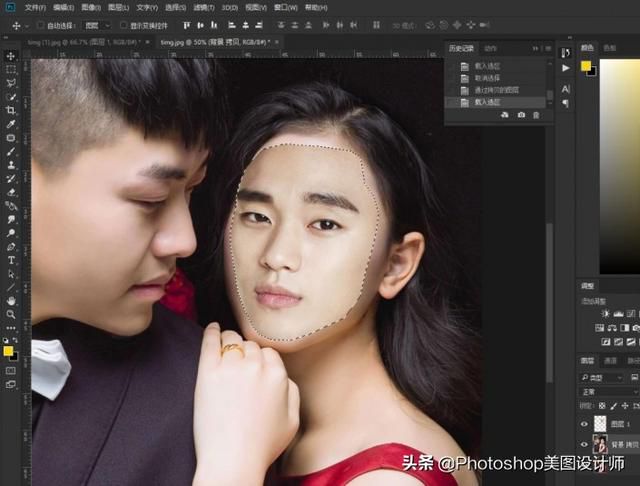Delete current state trash icon in History
The height and width of the screenshot is (486, 640).
536,115
